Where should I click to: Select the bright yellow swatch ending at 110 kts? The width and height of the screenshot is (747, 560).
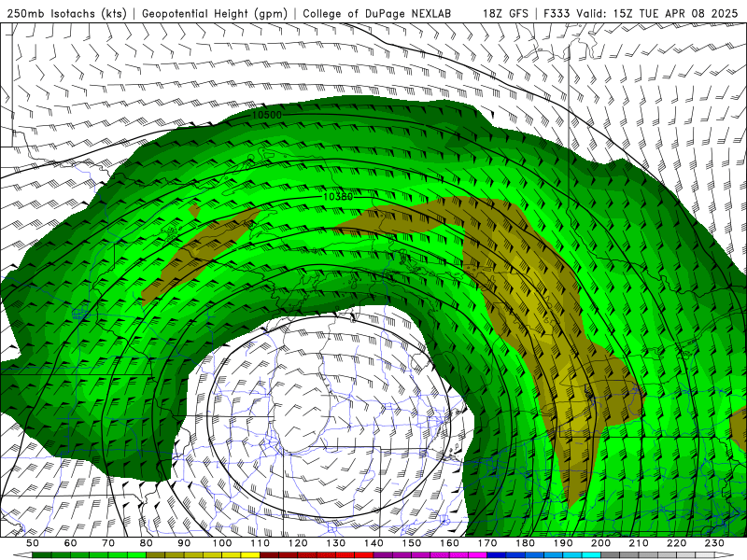click(x=250, y=555)
